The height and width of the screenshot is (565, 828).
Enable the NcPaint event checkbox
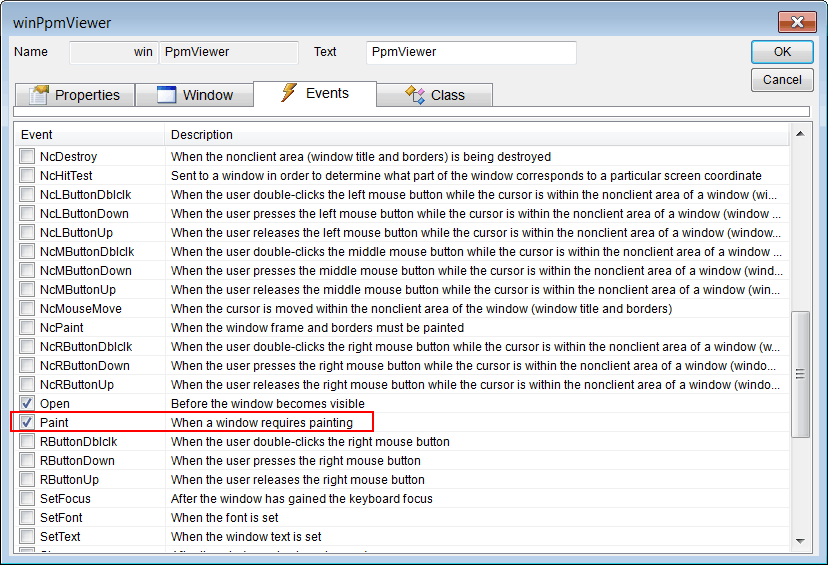[27, 327]
